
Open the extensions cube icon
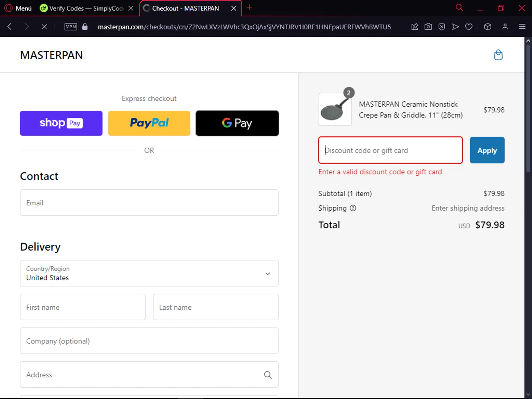coord(488,27)
